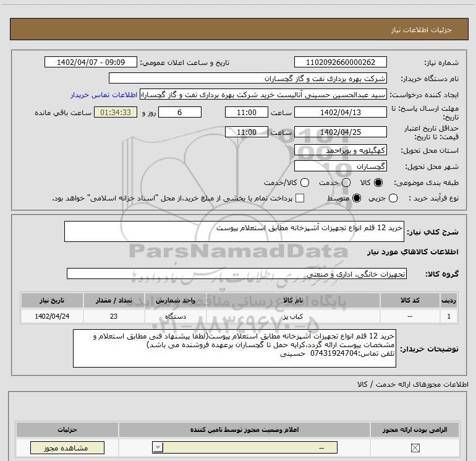Click the delivery province field کهگیلویه و بویراحمد

coord(340,150)
